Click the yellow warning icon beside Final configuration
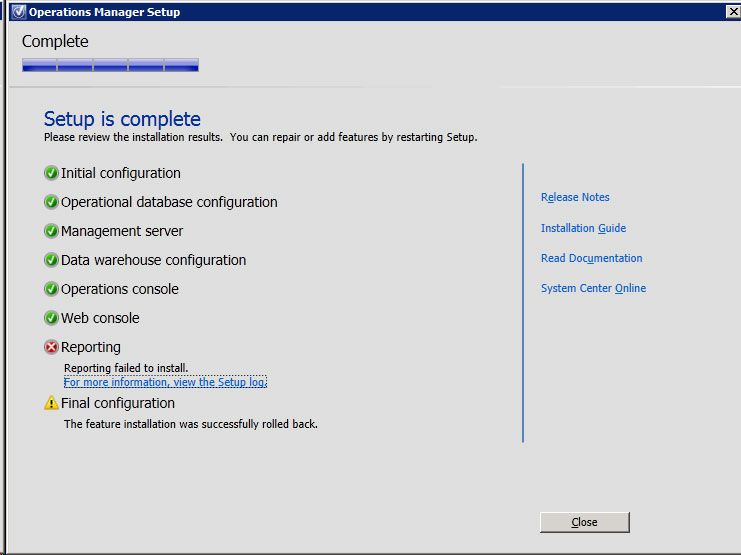Viewport: 741px width, 555px height. [x=51, y=403]
